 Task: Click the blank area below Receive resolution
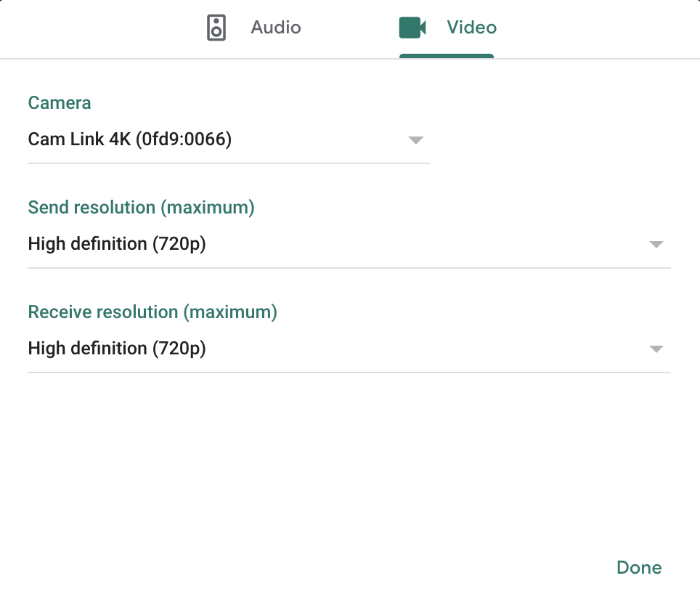(349, 460)
